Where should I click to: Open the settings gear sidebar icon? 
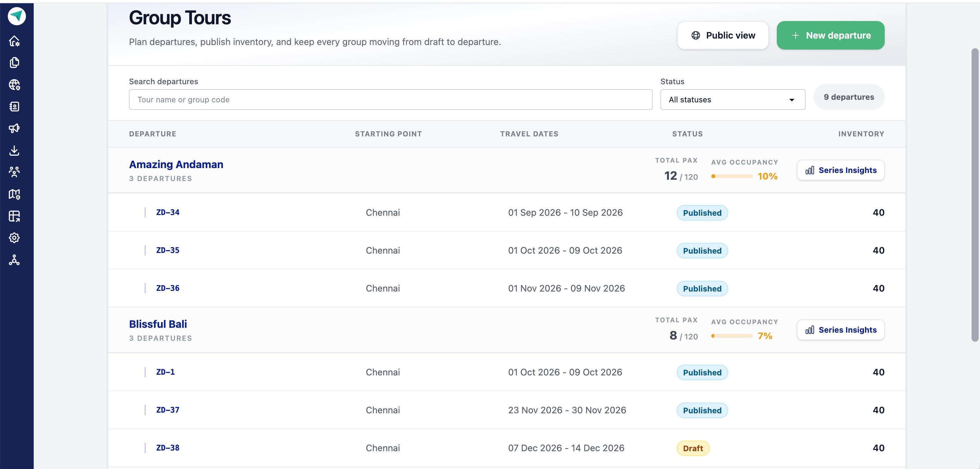15,238
